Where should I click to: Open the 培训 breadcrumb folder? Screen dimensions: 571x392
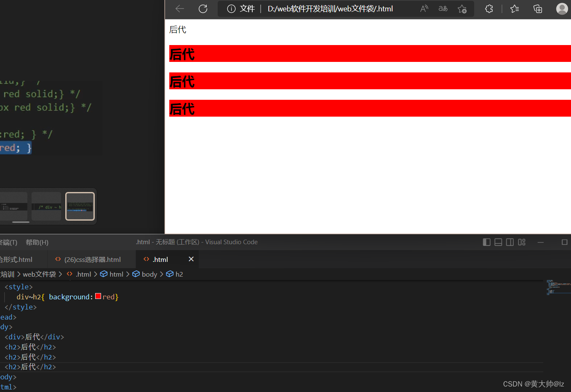7,274
